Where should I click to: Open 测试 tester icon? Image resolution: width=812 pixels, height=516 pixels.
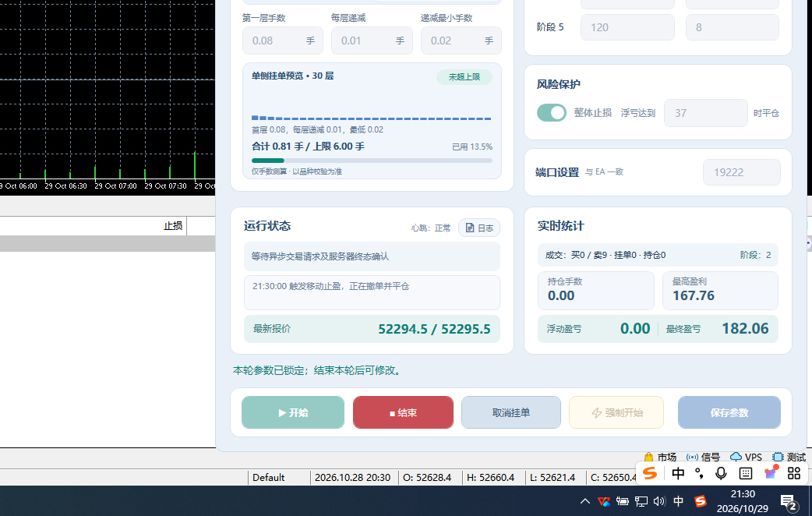point(777,457)
